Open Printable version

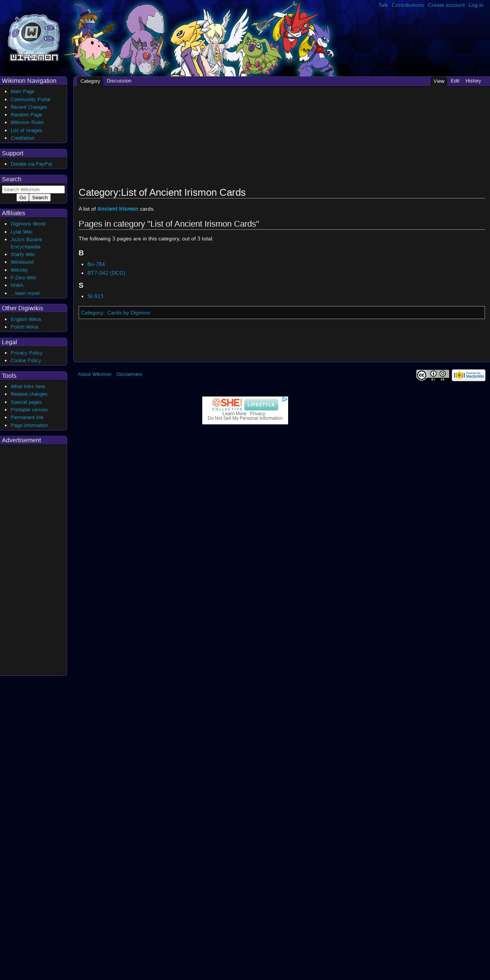pyautogui.click(x=29, y=410)
